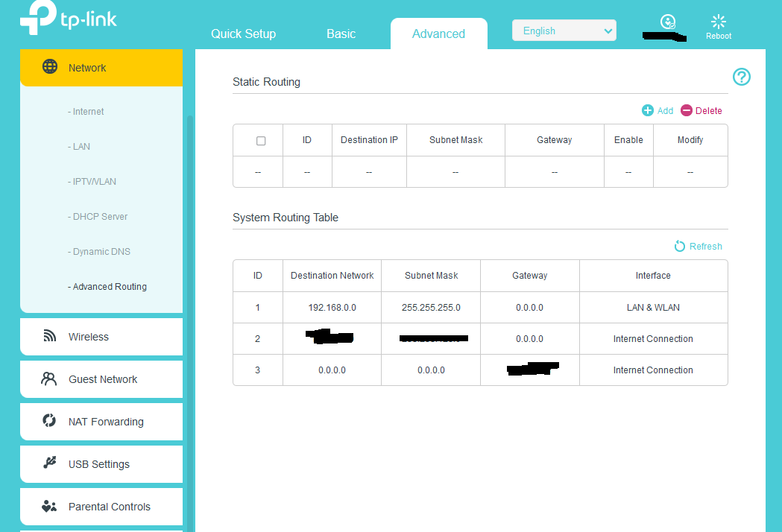The width and height of the screenshot is (782, 532).
Task: Open the Dynamic DNS page
Action: [x=100, y=252]
